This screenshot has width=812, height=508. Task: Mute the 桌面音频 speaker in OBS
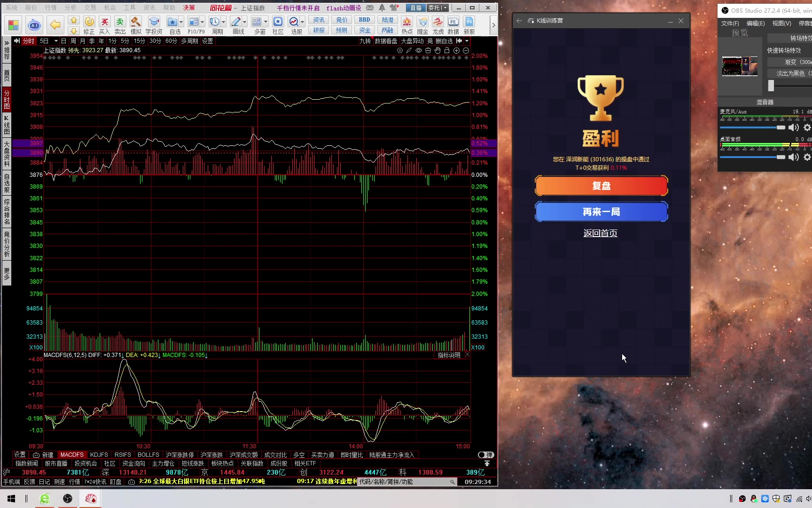(794, 157)
